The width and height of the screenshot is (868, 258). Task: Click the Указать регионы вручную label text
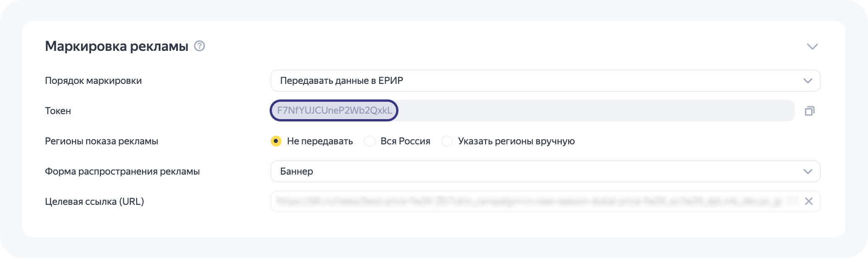pyautogui.click(x=516, y=141)
